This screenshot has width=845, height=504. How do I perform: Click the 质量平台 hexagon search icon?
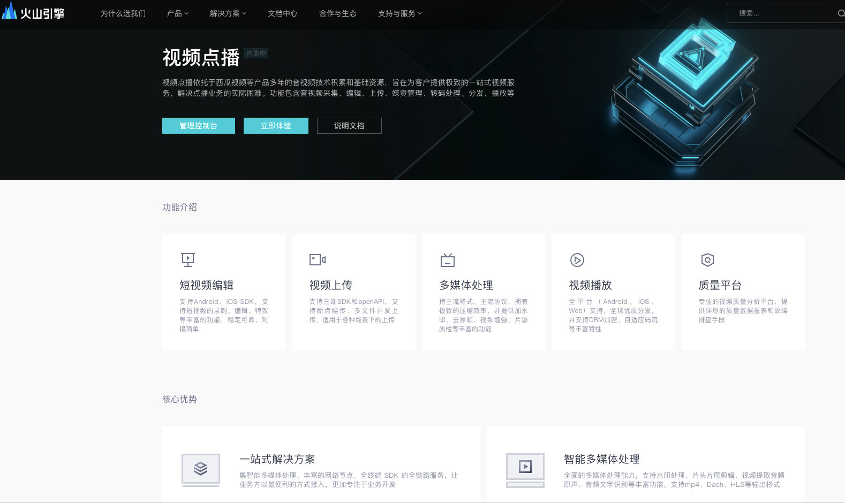coord(707,260)
